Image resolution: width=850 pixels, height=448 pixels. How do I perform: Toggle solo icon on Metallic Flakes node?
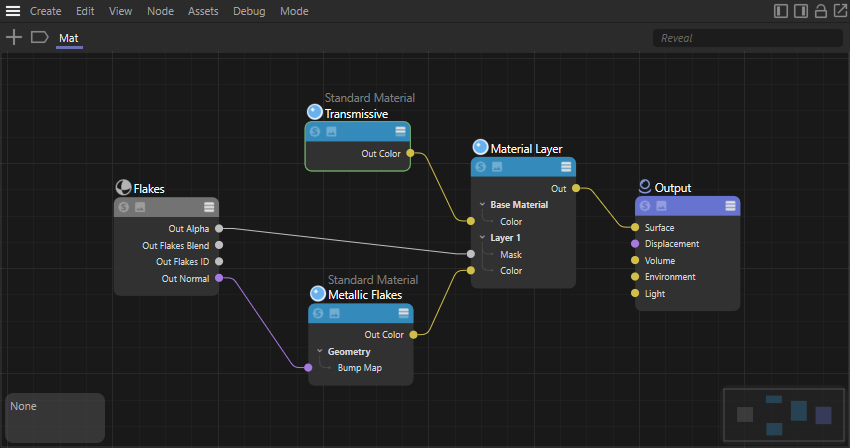coord(318,313)
